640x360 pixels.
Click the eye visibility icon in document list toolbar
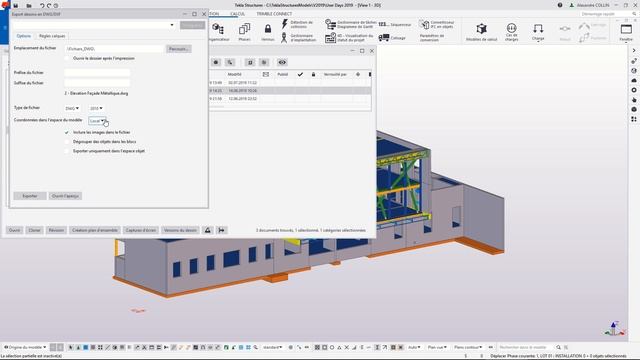point(282,62)
